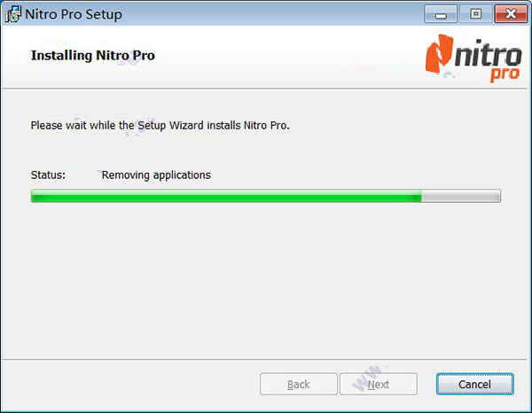Click the orange Nitro flame logo

(440, 55)
